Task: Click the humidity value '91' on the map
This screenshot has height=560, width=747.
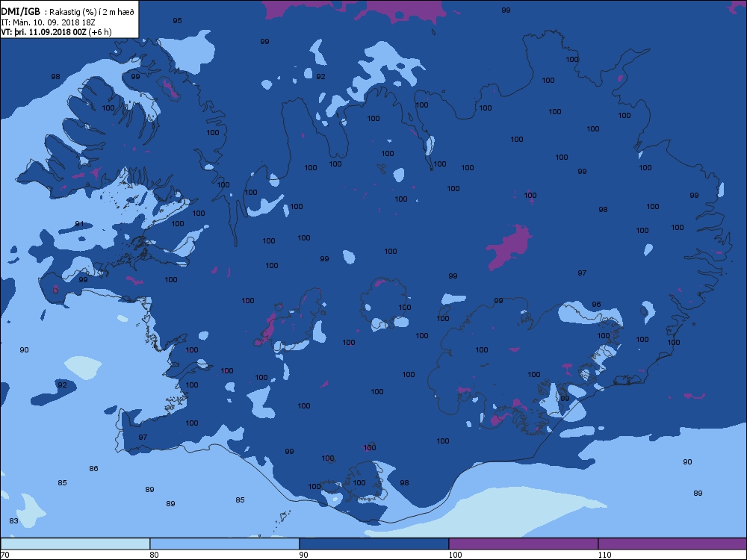Action: point(80,224)
